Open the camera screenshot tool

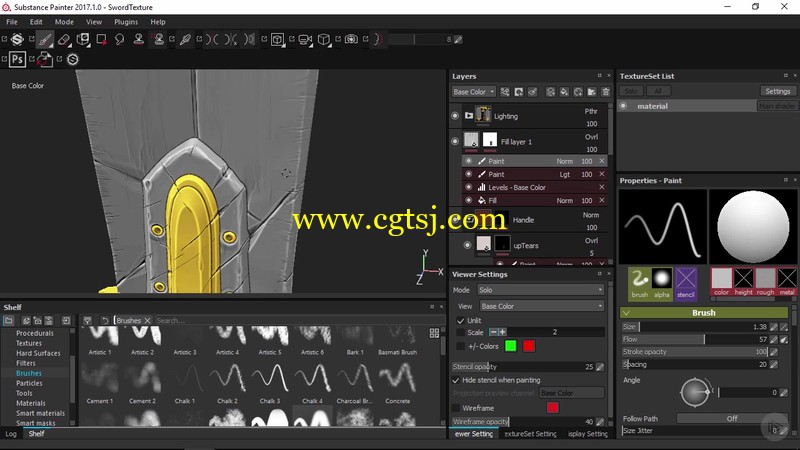[351, 39]
